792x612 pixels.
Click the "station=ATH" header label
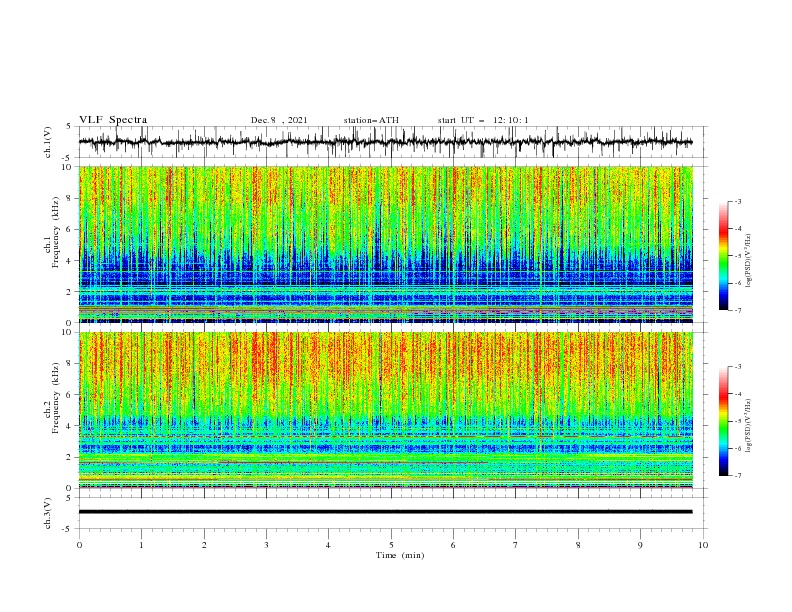click(x=371, y=120)
